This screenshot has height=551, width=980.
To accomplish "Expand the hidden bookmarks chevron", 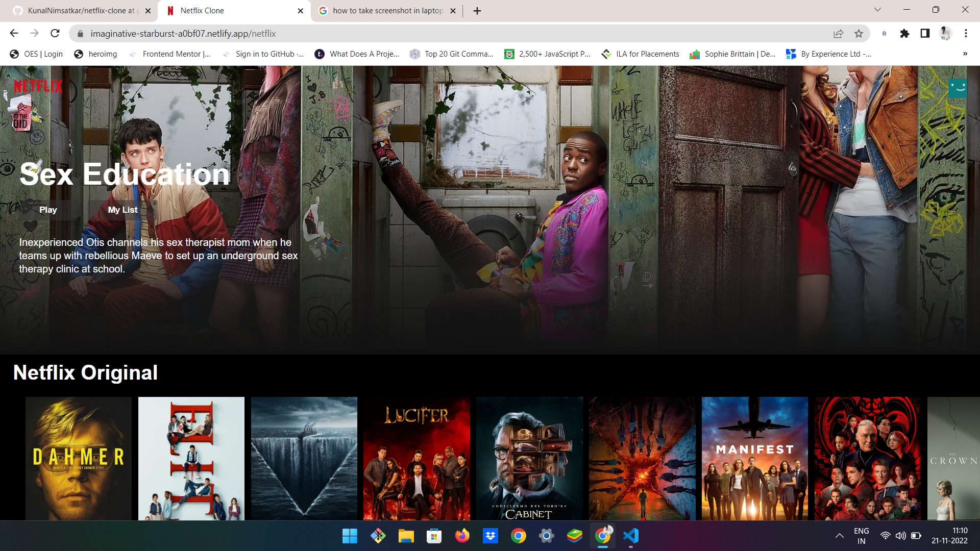I will [965, 54].
